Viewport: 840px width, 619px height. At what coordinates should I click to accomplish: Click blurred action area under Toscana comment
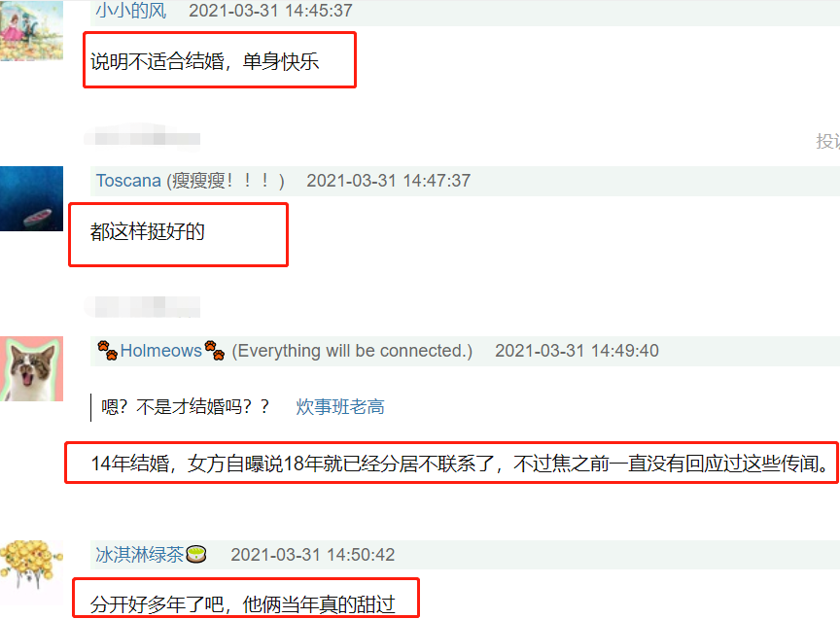(x=142, y=306)
